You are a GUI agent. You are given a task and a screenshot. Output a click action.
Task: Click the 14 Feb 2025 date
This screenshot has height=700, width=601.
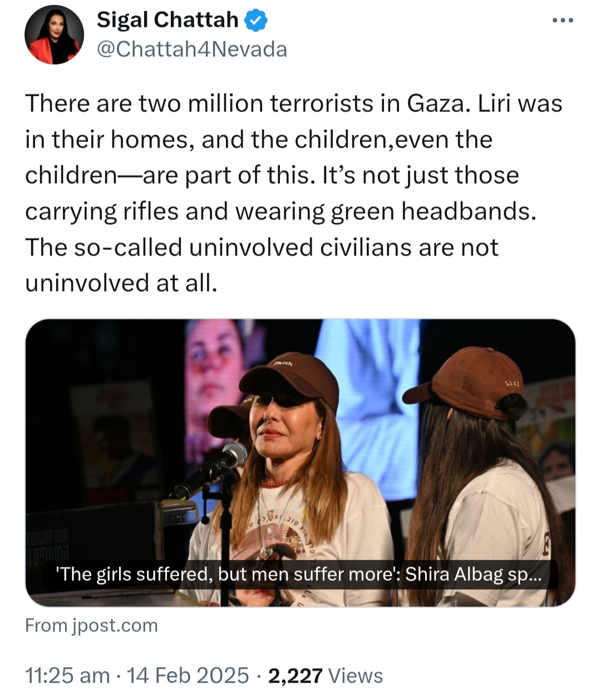(188, 676)
